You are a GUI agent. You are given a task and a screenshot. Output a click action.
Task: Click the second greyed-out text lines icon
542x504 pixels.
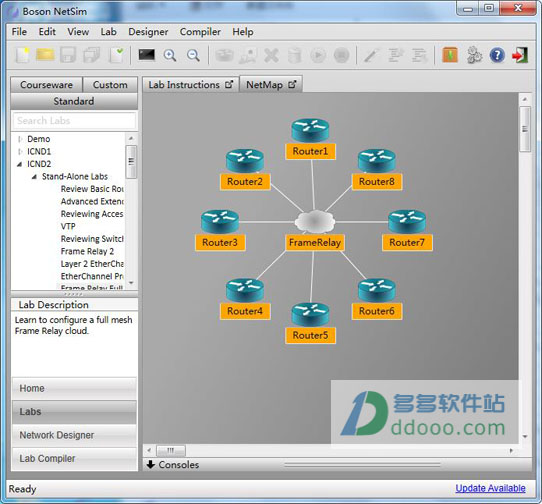pyautogui.click(x=419, y=55)
